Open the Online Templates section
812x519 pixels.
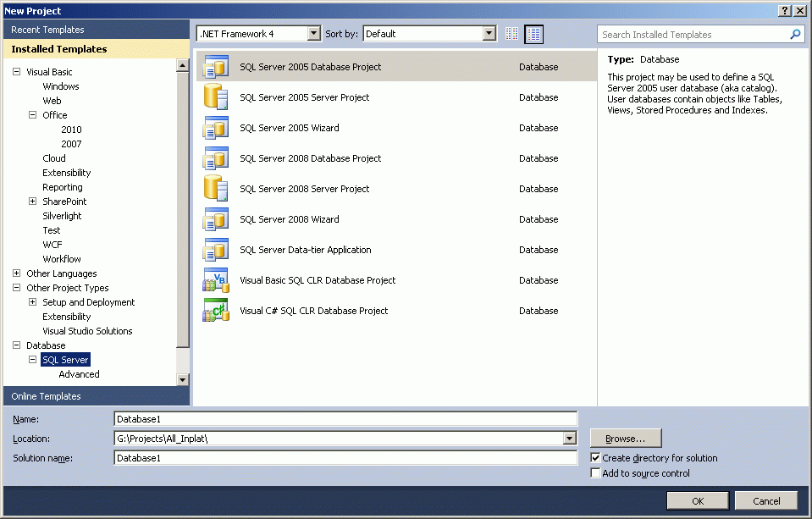click(x=97, y=396)
